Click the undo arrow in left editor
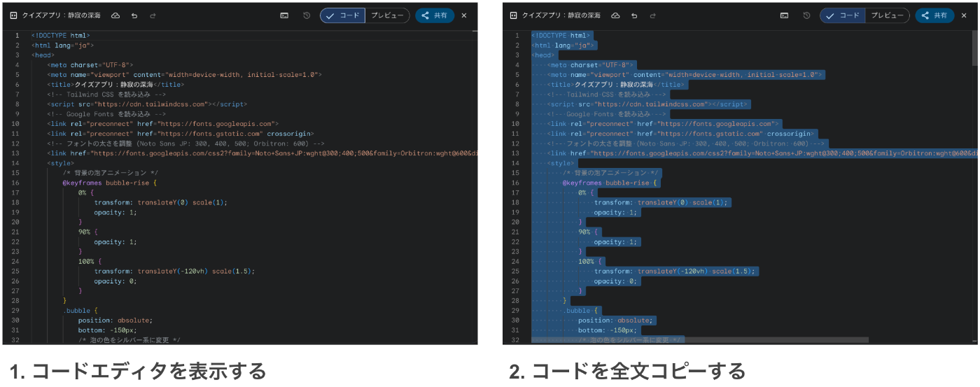 [x=134, y=15]
